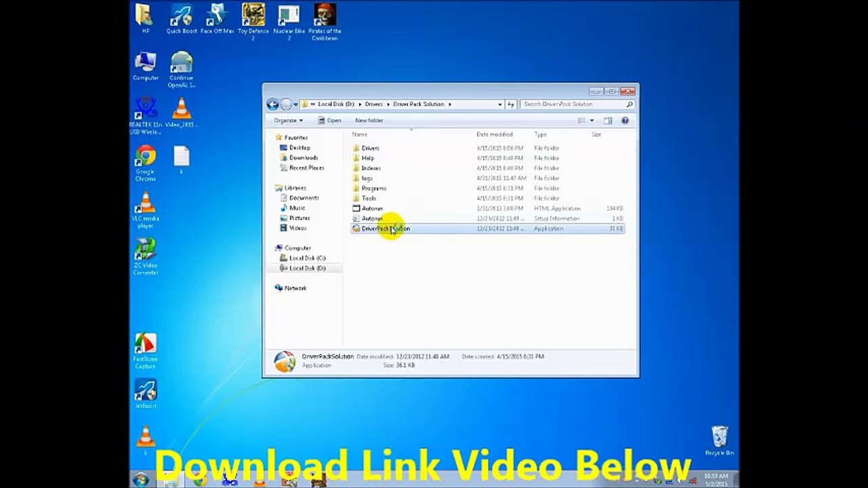Select Recent Places in navigation pane
Image resolution: width=868 pixels, height=488 pixels.
pyautogui.click(x=302, y=168)
